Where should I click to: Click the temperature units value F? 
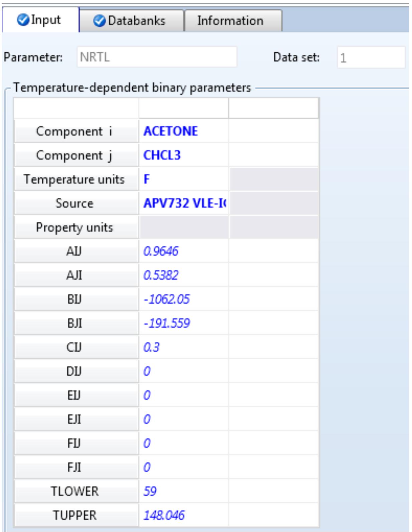[x=183, y=179]
